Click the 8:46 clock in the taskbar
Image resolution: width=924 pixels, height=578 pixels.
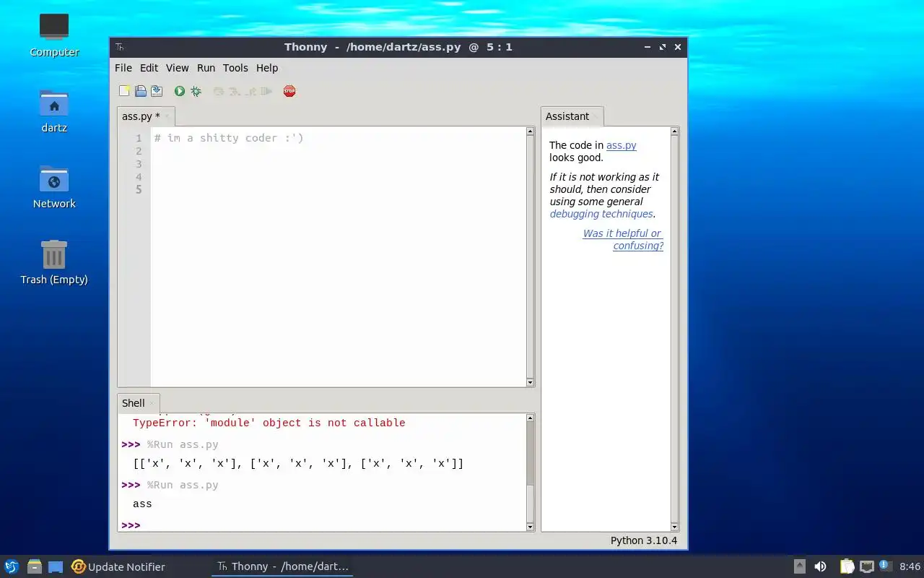910,566
